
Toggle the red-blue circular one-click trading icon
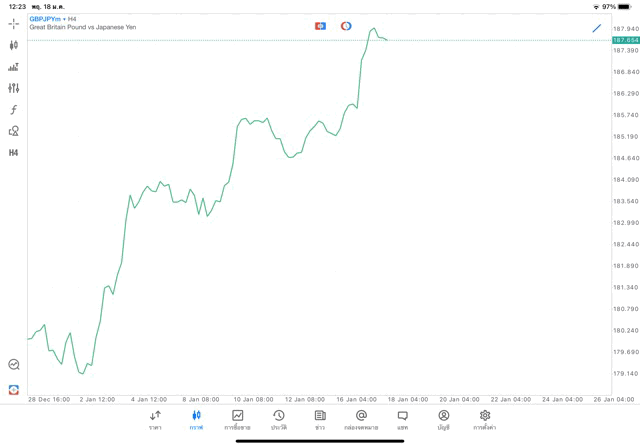(x=346, y=26)
